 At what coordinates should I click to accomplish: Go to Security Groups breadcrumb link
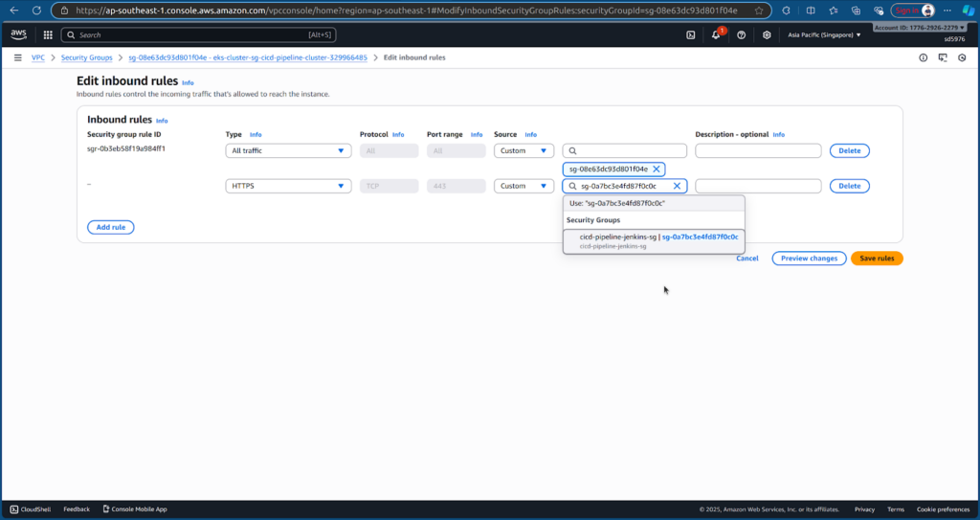86,57
